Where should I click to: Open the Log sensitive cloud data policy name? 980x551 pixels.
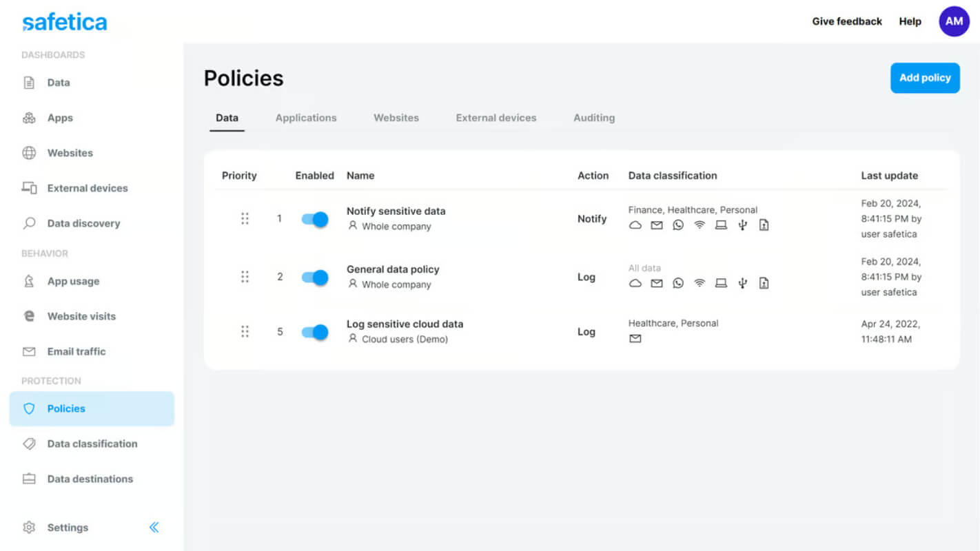405,324
